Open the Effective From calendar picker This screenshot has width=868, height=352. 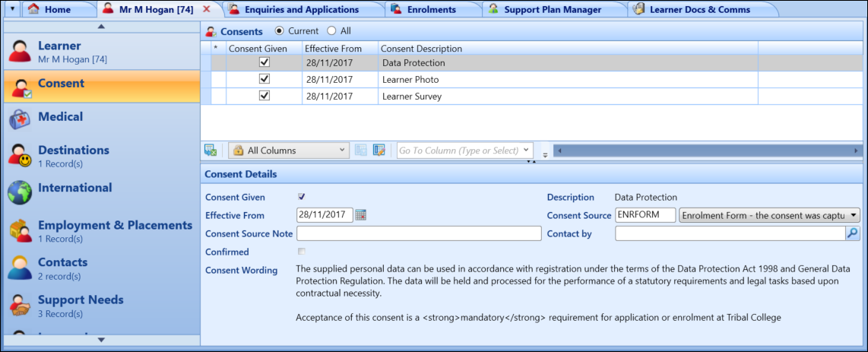361,215
